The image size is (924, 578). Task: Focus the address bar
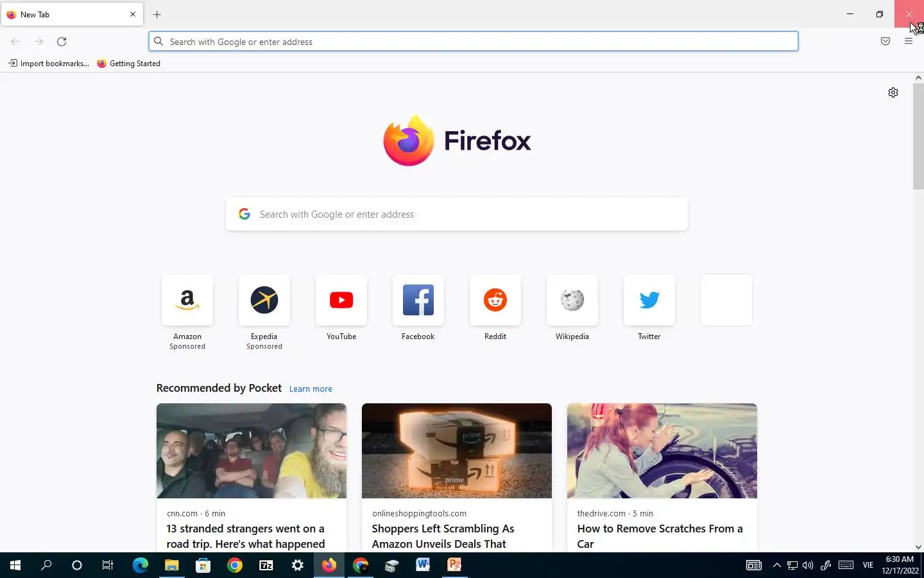tap(474, 42)
